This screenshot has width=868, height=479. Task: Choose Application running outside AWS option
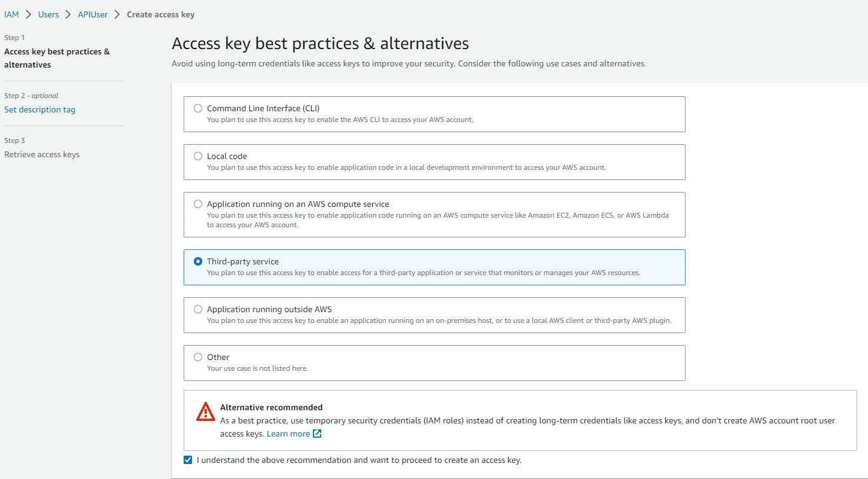(198, 309)
